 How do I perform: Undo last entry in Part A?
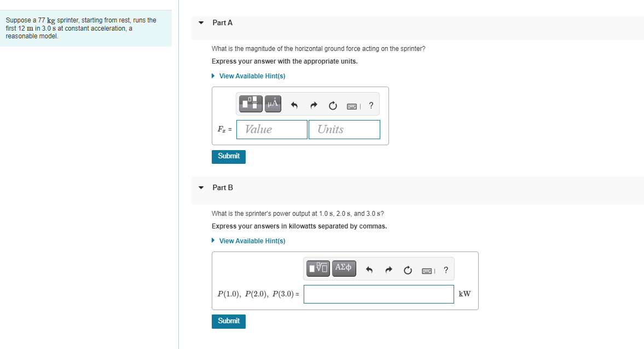coord(294,105)
